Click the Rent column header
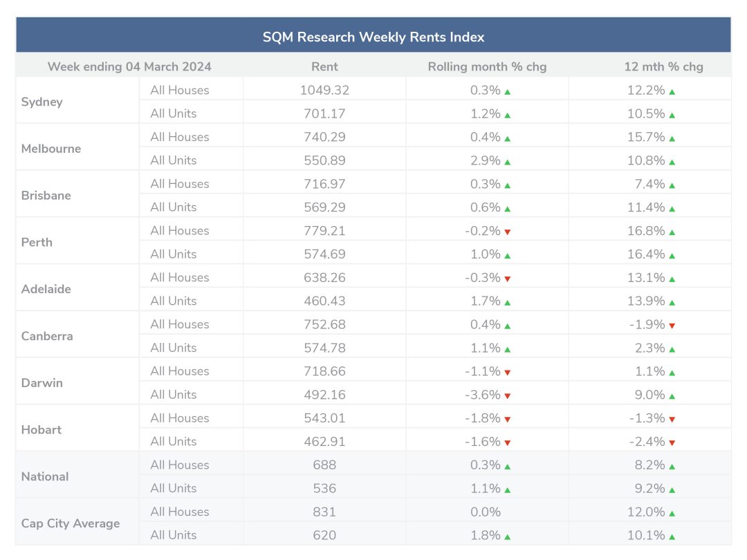Viewport: 747px width, 560px height. (324, 66)
